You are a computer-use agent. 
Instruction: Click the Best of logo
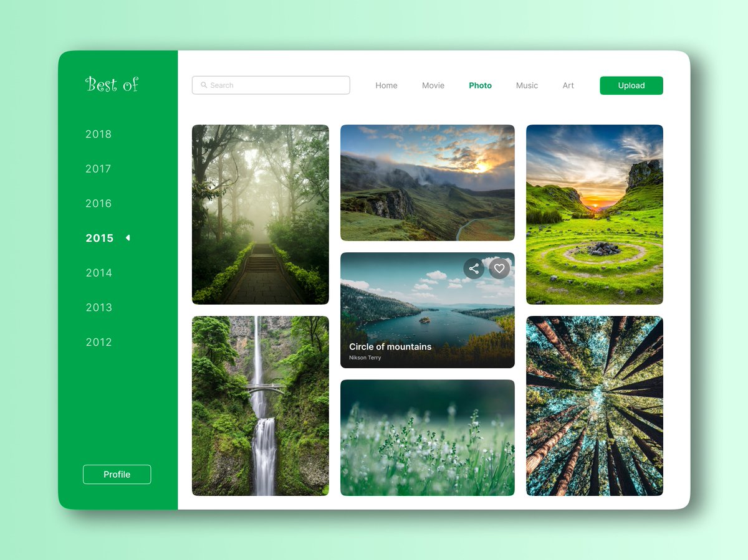coord(112,84)
